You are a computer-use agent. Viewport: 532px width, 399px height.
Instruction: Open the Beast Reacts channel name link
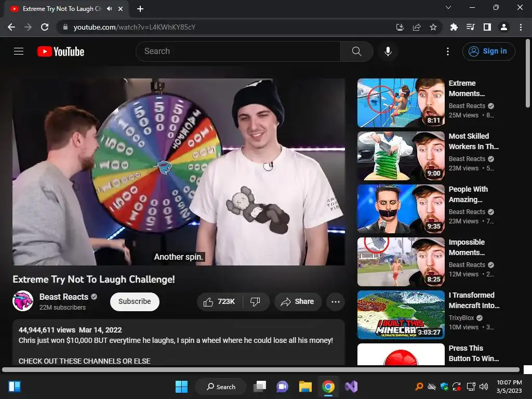coord(64,297)
